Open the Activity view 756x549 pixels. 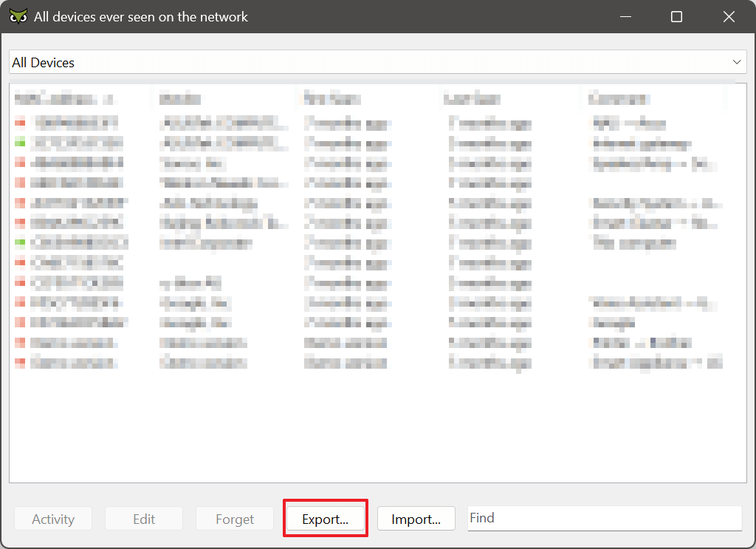(x=52, y=518)
